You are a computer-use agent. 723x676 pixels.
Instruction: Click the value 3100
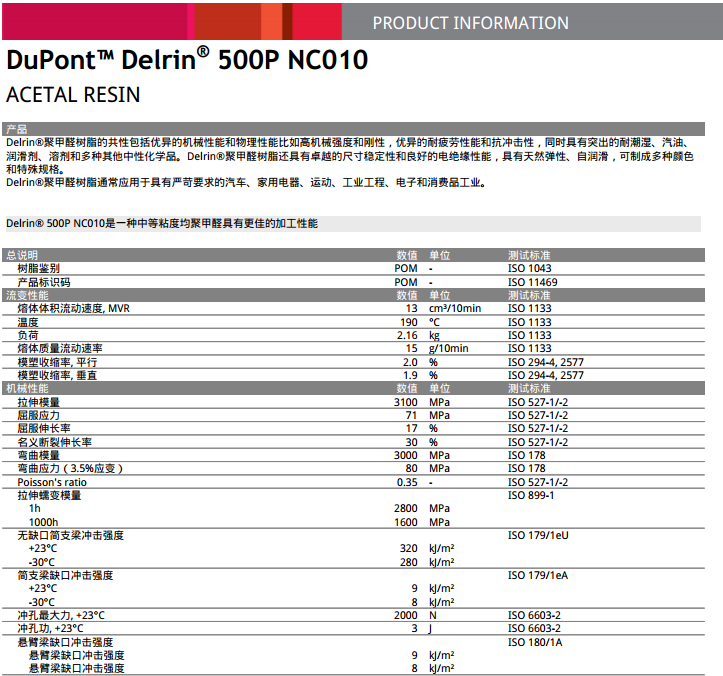(x=406, y=403)
